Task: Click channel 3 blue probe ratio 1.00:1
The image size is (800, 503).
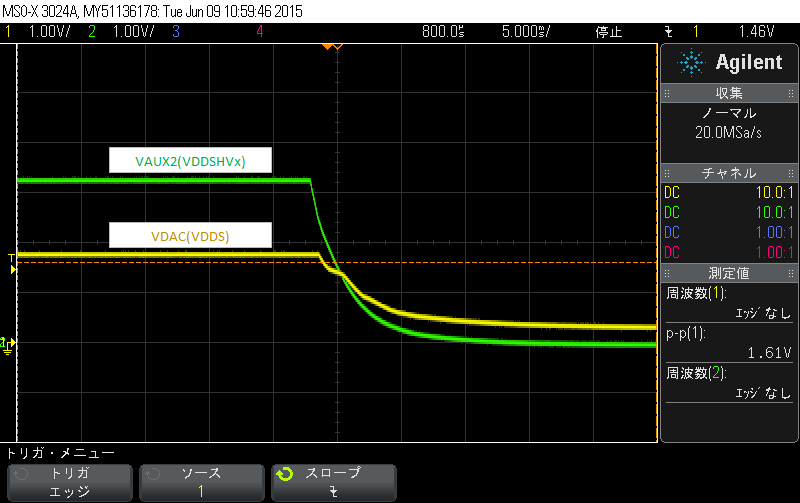Action: (774, 232)
